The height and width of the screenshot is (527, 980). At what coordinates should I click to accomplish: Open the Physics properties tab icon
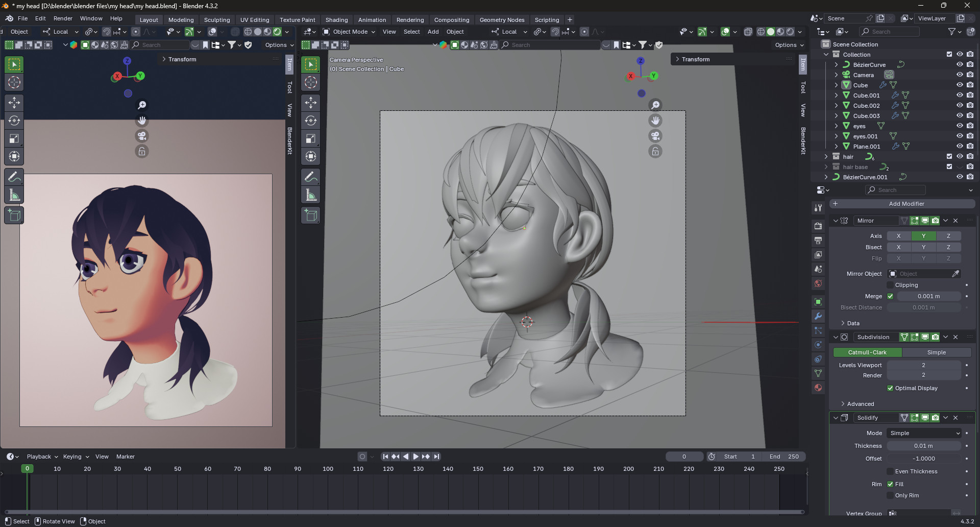pos(818,345)
